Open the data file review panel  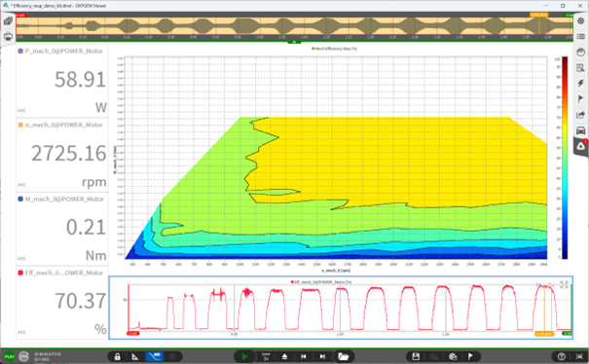(x=581, y=68)
